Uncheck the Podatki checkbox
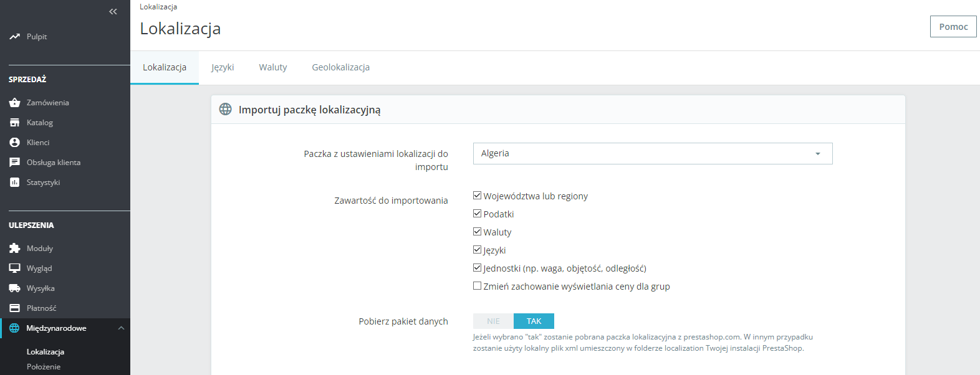This screenshot has height=375, width=980. [x=477, y=214]
